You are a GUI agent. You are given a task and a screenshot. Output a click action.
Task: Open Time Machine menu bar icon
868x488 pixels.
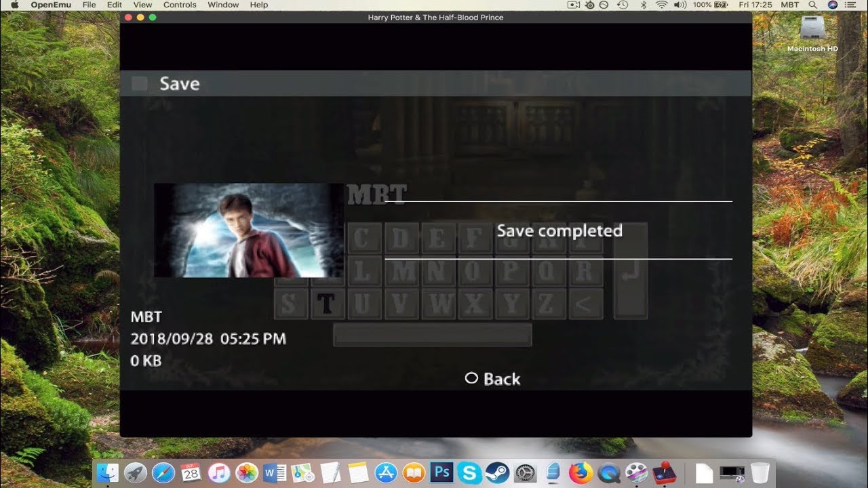(x=623, y=5)
